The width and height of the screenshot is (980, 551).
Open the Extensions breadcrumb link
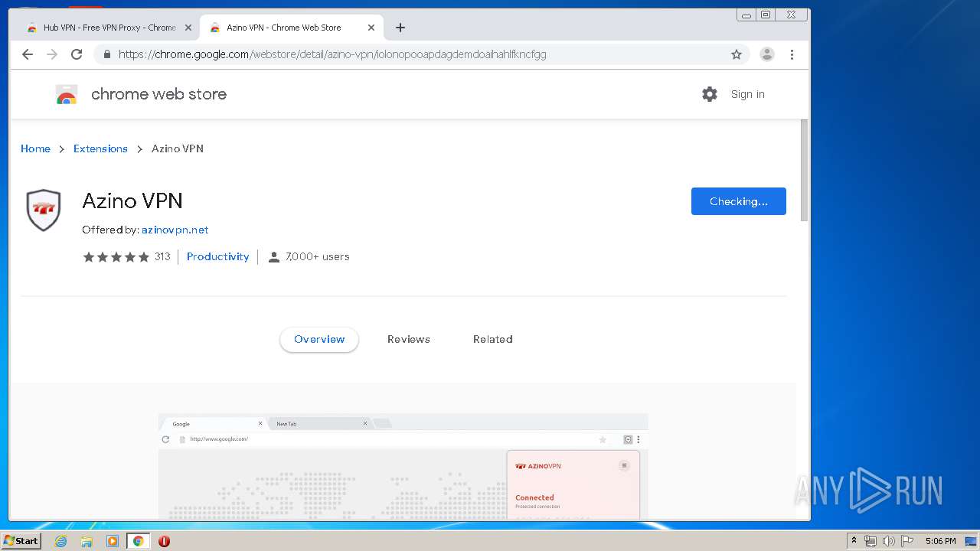click(x=100, y=148)
